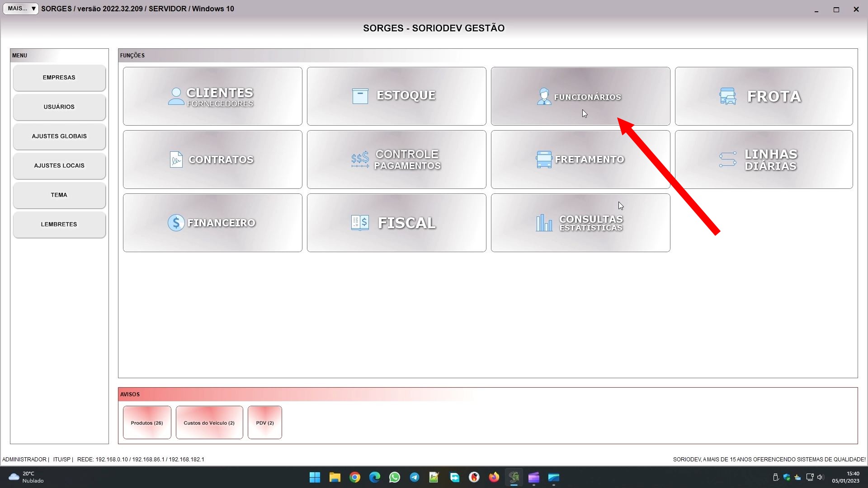Image resolution: width=868 pixels, height=488 pixels.
Task: Open the Lembretes menu button
Action: click(x=59, y=225)
